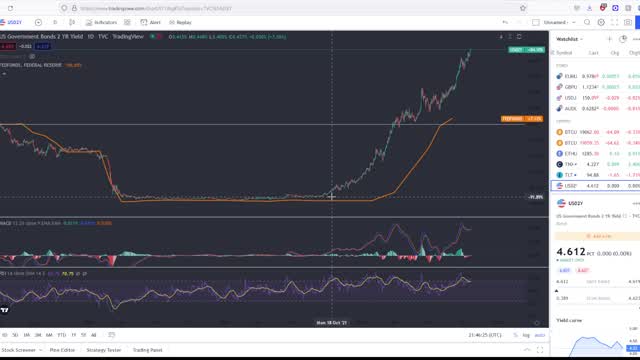Toggle auto scale

pos(540,335)
